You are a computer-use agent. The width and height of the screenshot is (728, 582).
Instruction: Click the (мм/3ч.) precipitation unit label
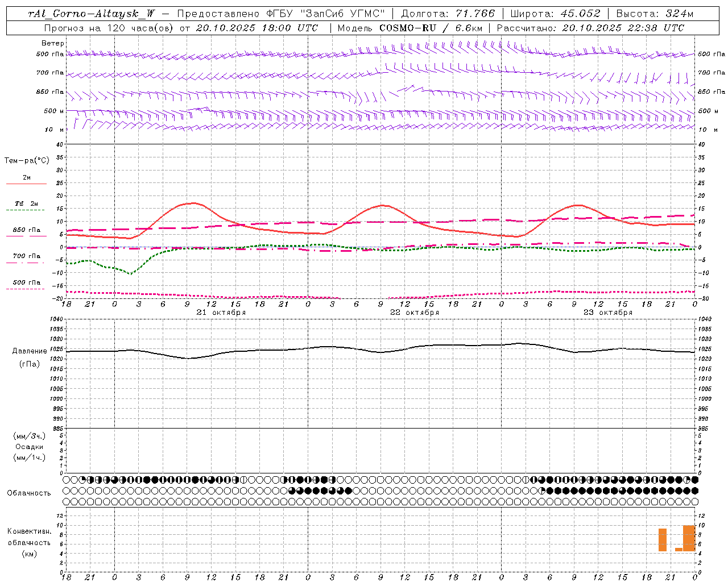[x=30, y=436]
